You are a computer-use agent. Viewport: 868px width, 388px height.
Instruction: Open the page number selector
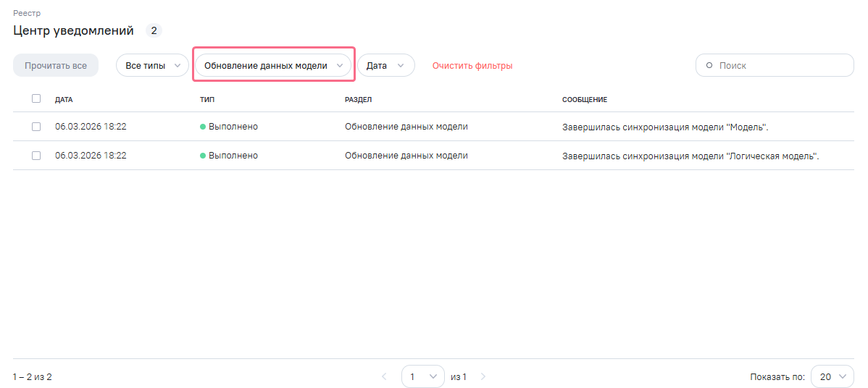[423, 377]
